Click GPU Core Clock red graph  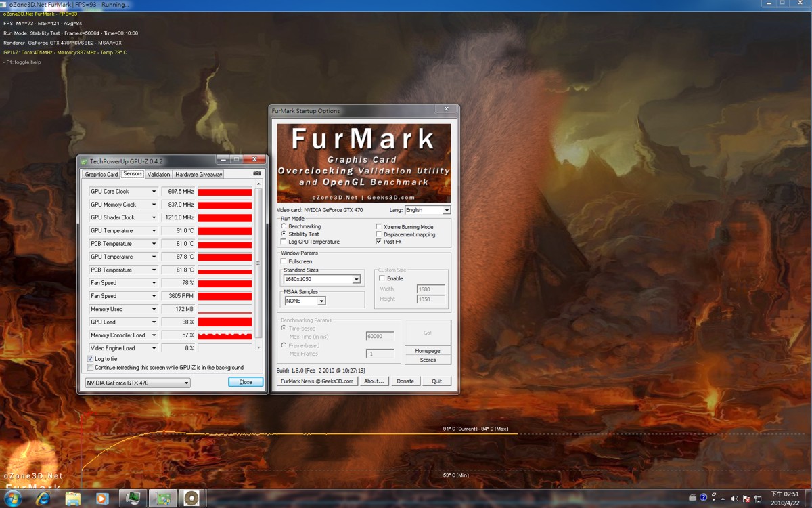(x=225, y=192)
